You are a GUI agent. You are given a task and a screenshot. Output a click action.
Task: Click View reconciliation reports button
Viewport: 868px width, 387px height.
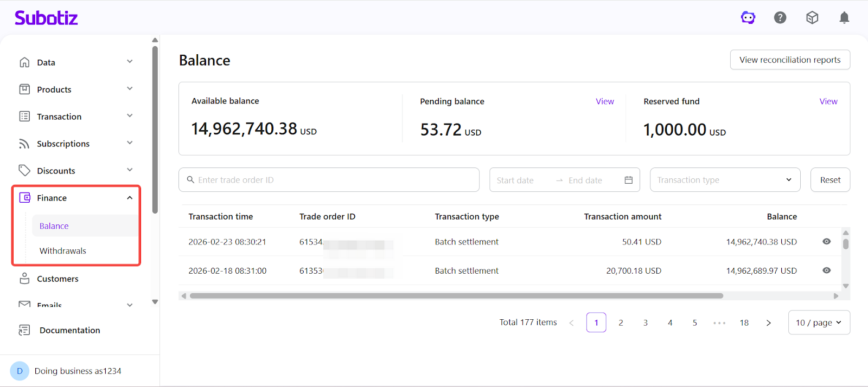click(x=790, y=60)
